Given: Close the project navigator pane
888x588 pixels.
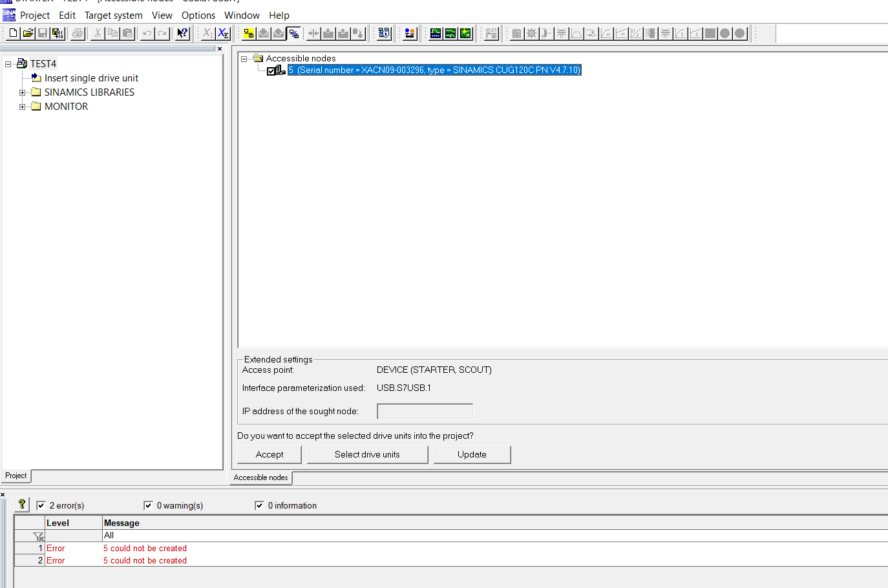Looking at the screenshot, I should click(x=220, y=48).
